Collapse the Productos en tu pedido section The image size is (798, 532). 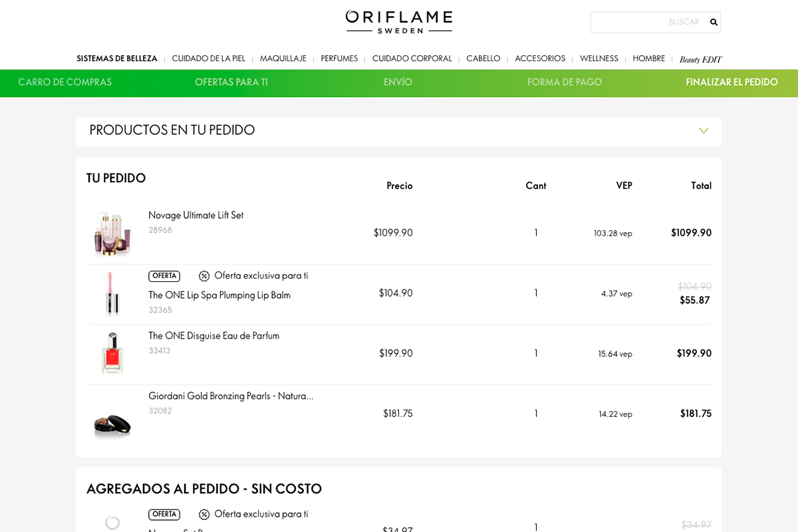point(704,130)
